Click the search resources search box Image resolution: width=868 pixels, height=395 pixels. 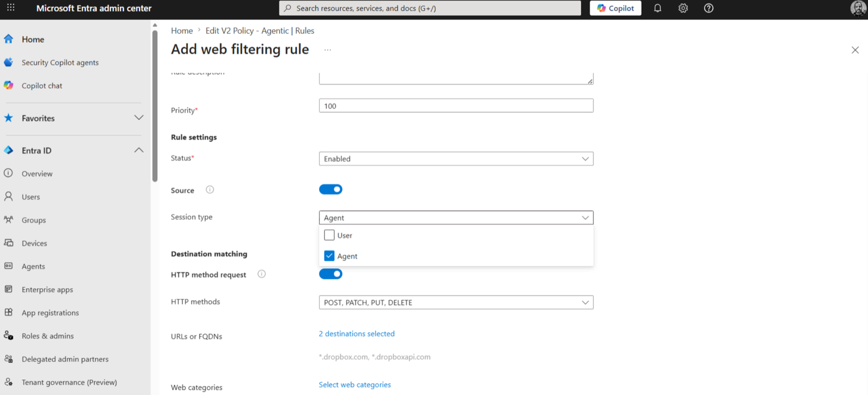click(x=430, y=8)
